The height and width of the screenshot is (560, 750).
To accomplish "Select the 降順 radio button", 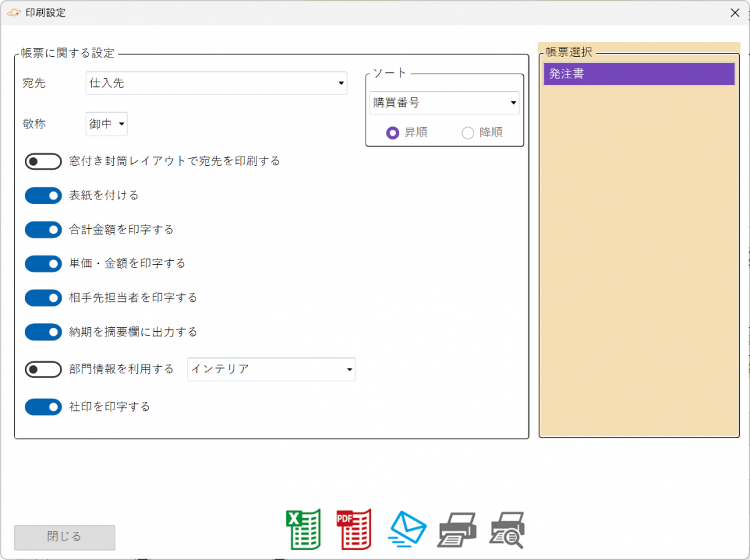I will pos(468,132).
